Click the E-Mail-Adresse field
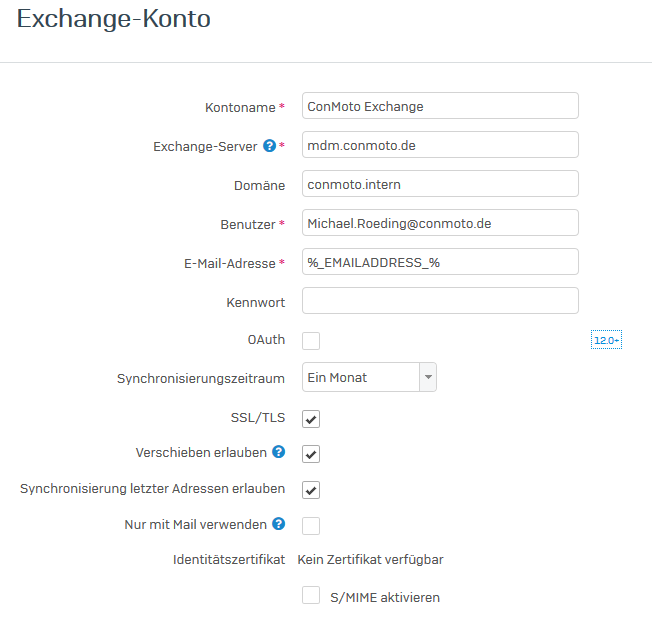 440,262
